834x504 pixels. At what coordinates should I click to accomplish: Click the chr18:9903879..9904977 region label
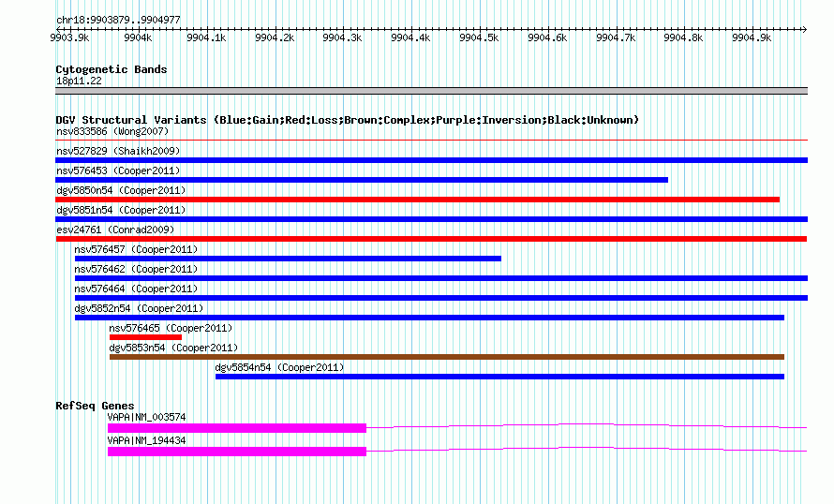point(118,20)
